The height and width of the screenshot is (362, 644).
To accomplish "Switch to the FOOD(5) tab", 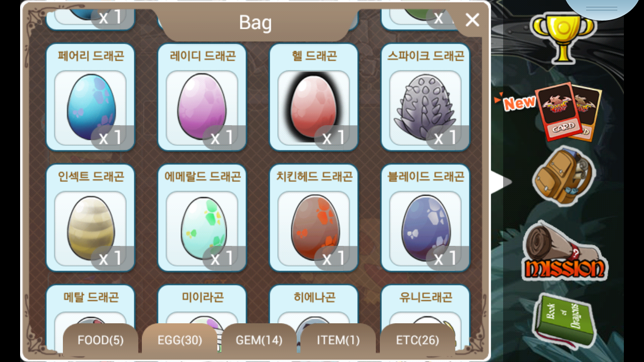I will (x=101, y=340).
